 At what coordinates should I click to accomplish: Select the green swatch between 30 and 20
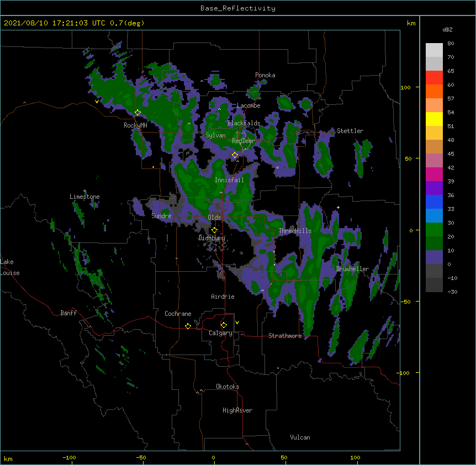pyautogui.click(x=434, y=230)
